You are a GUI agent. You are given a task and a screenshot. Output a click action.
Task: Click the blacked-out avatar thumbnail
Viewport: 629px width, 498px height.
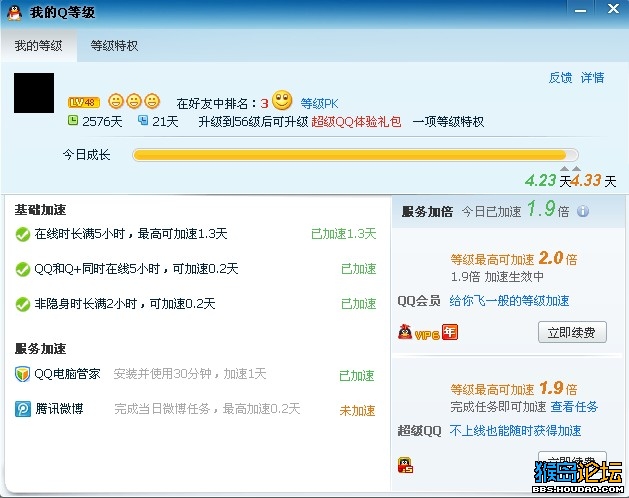coord(34,93)
